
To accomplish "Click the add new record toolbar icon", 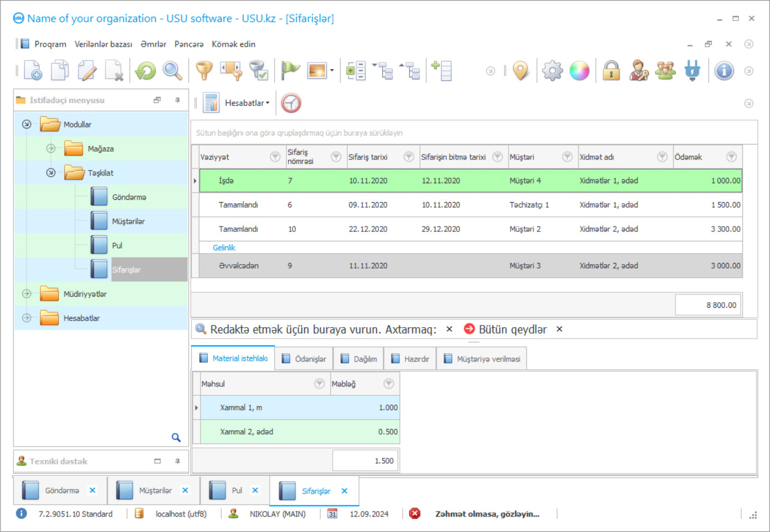I will tap(33, 71).
